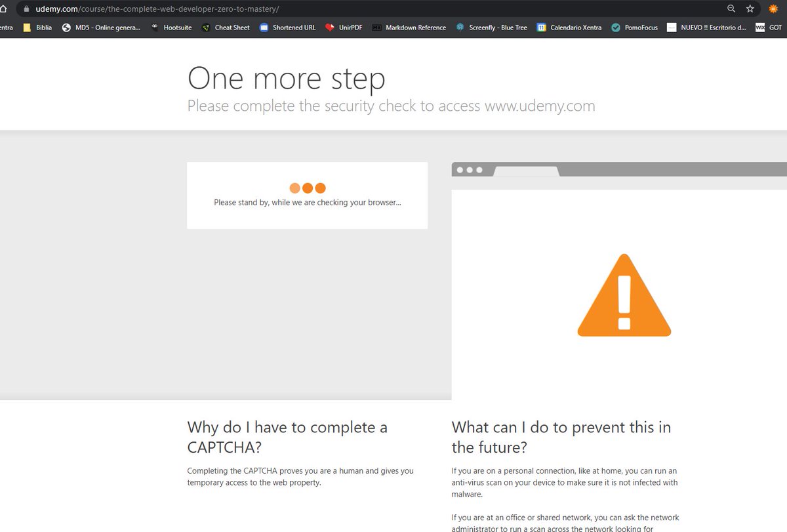Image resolution: width=787 pixels, height=532 pixels.
Task: Open MD5 - Online generator bookmark
Action: (x=101, y=28)
